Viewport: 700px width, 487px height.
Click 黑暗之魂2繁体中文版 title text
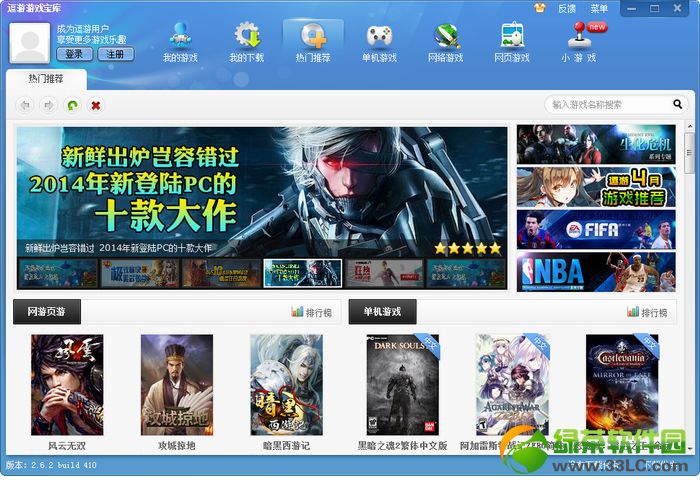click(x=403, y=445)
